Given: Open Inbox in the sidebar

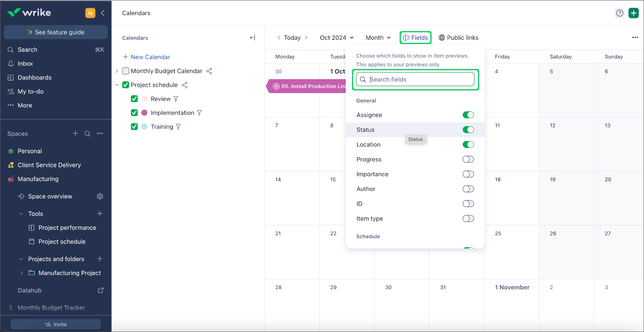Looking at the screenshot, I should click(25, 63).
